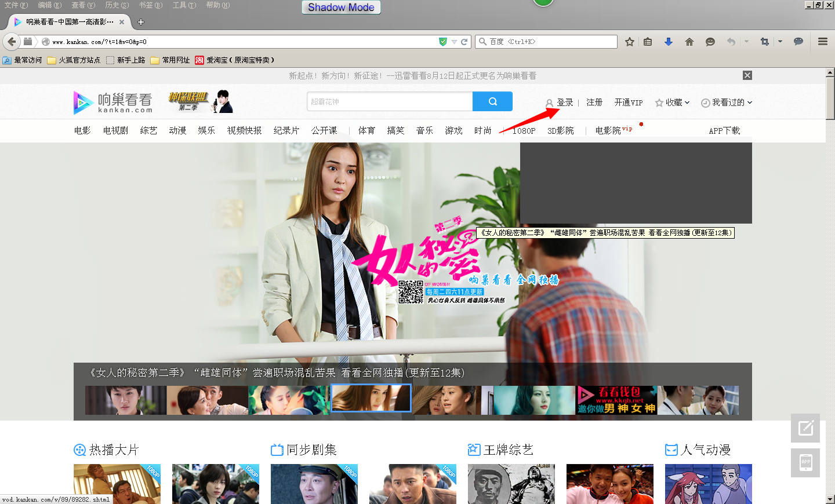Click the 注册 register link

(594, 103)
